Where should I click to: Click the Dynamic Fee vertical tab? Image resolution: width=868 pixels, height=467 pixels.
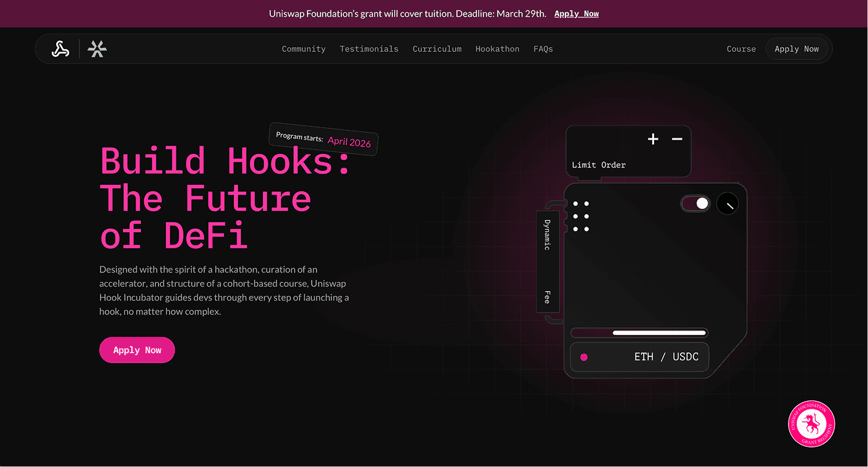[547, 261]
